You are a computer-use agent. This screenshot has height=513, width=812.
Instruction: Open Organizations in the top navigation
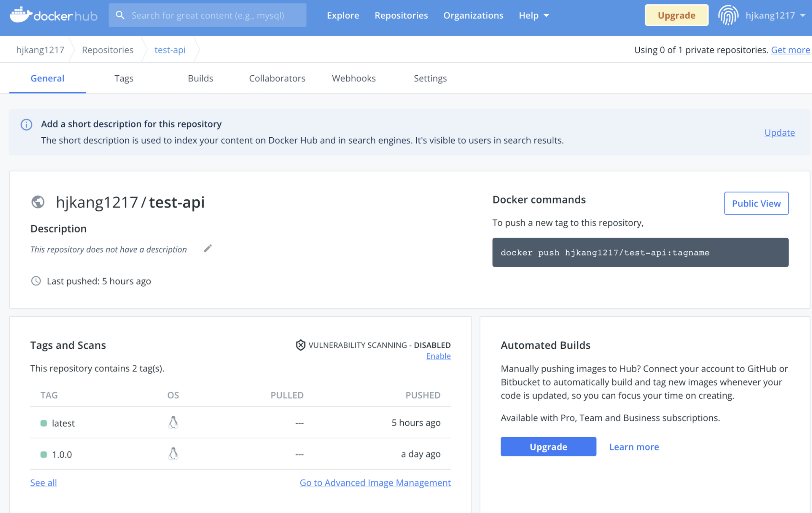coord(473,15)
